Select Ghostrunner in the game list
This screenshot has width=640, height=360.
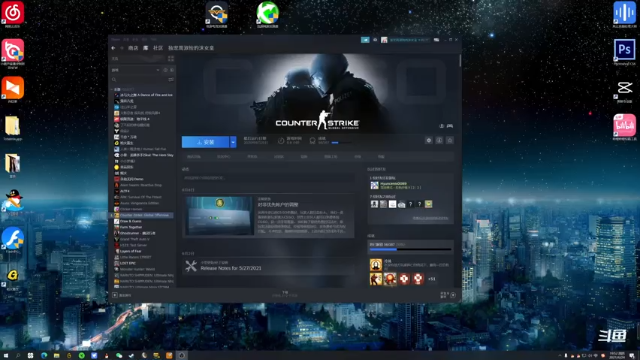coord(135,233)
